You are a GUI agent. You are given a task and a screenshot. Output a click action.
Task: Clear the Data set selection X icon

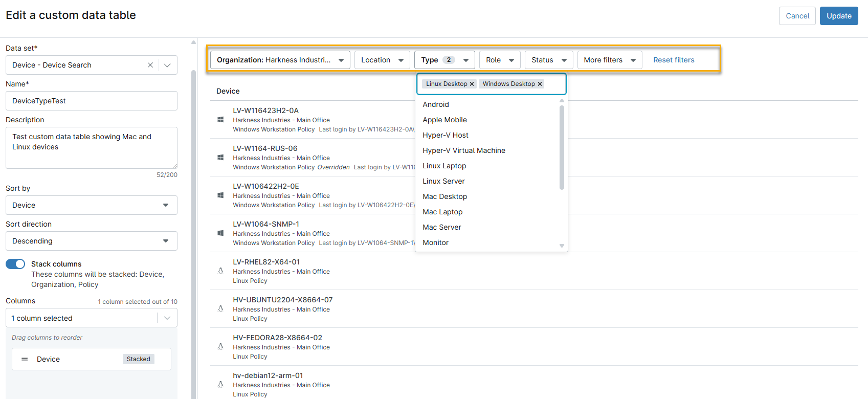(150, 65)
